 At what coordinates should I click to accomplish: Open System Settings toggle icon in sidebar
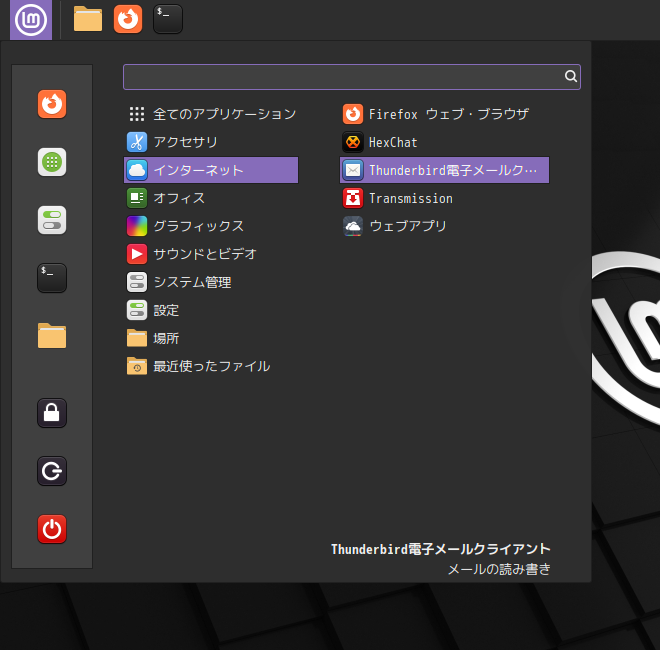click(52, 220)
